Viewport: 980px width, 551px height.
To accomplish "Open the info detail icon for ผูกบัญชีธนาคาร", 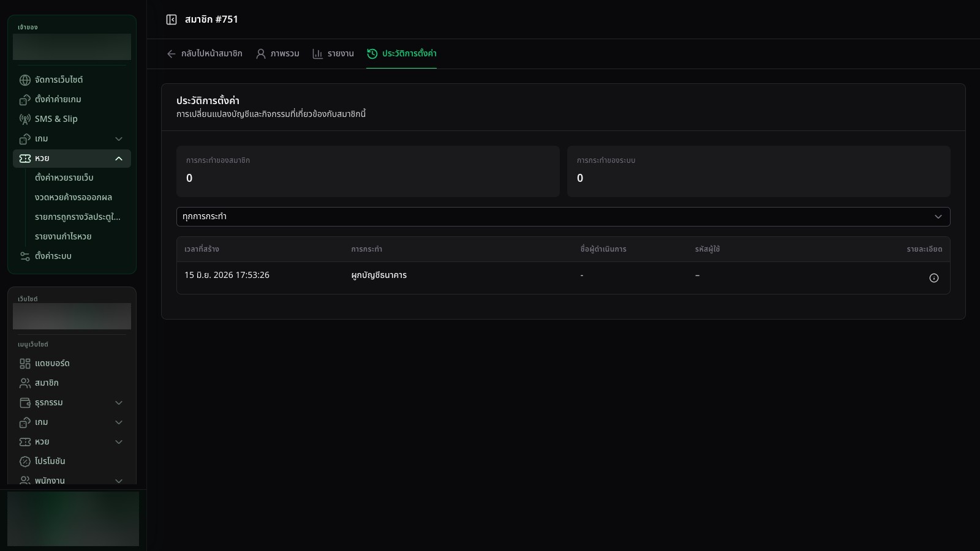I will tap(933, 278).
